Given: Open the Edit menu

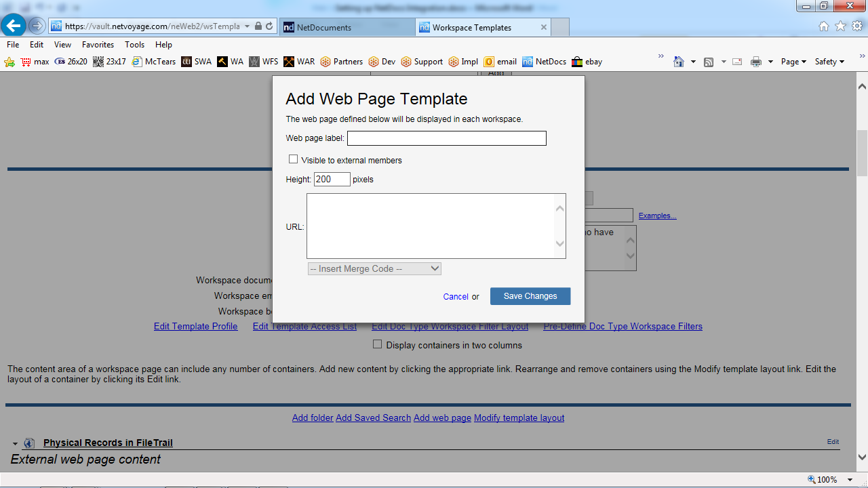Looking at the screenshot, I should coord(37,44).
